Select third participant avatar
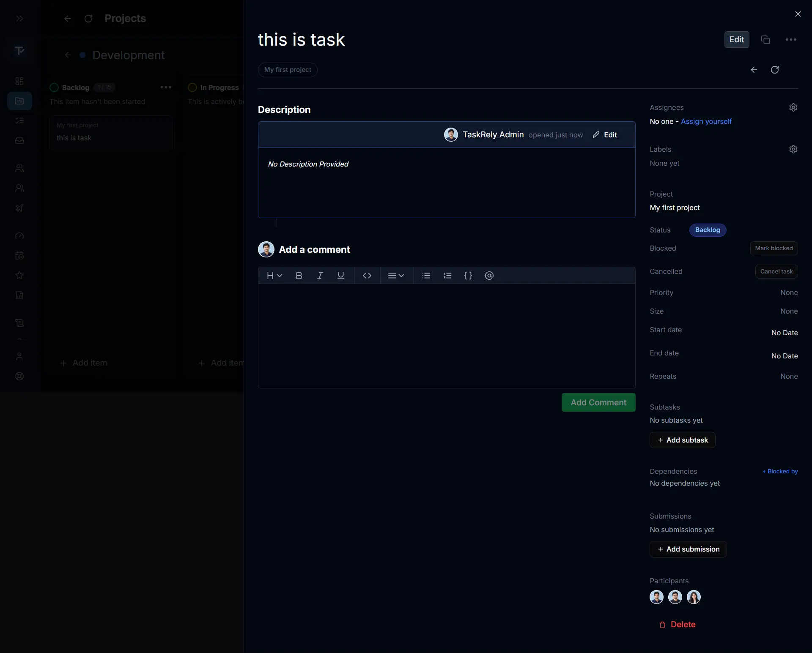Viewport: 812px width, 653px height. pos(694,597)
